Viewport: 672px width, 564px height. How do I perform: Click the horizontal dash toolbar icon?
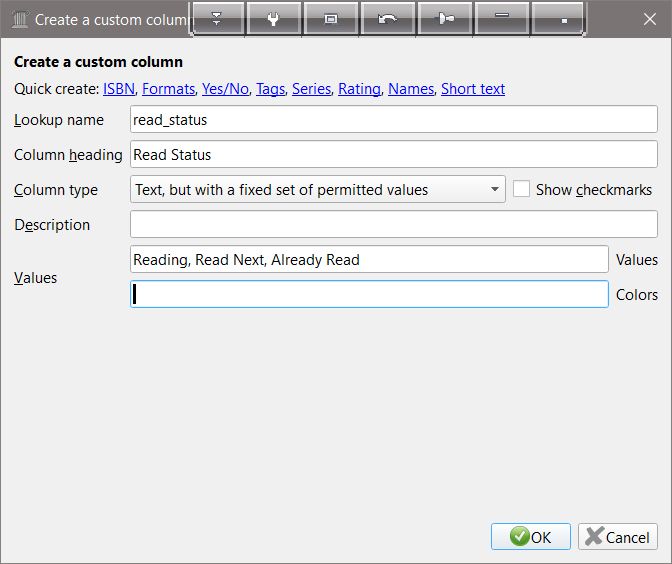(x=502, y=17)
